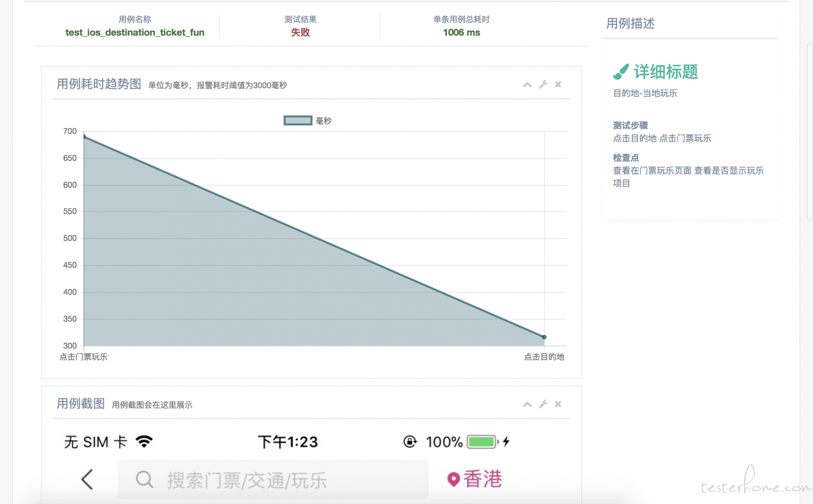Click the battery icon in screenshot status bar

point(483,442)
